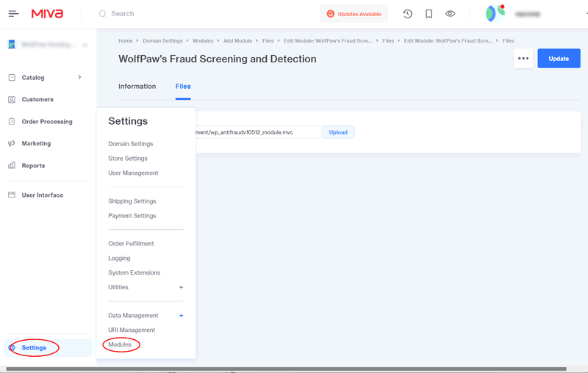Open Marketing in the sidebar
This screenshot has width=588, height=373.
(36, 143)
